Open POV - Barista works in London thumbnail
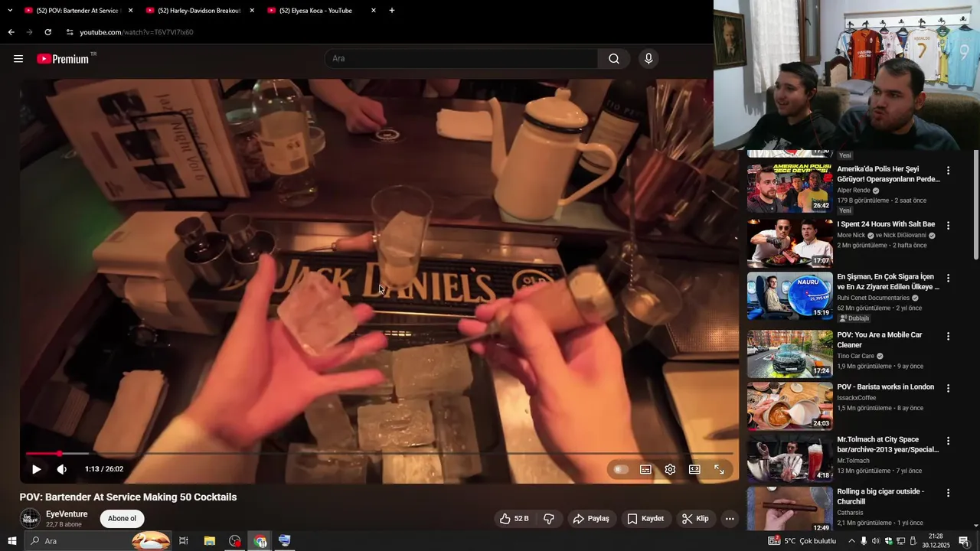This screenshot has width=980, height=551. click(x=790, y=406)
